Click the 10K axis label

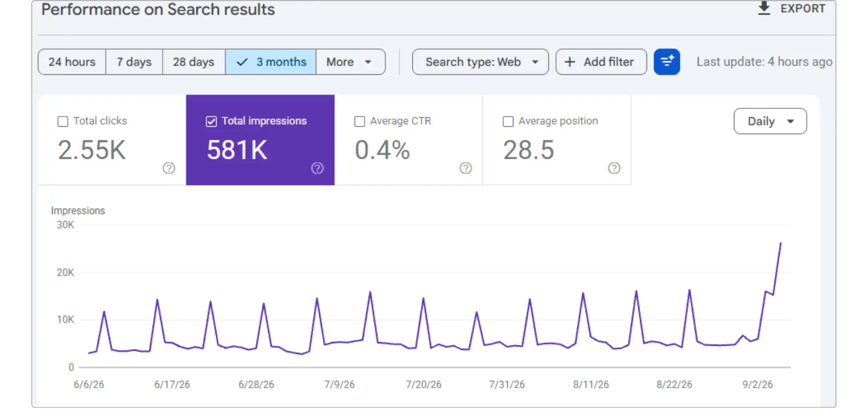[x=65, y=320]
